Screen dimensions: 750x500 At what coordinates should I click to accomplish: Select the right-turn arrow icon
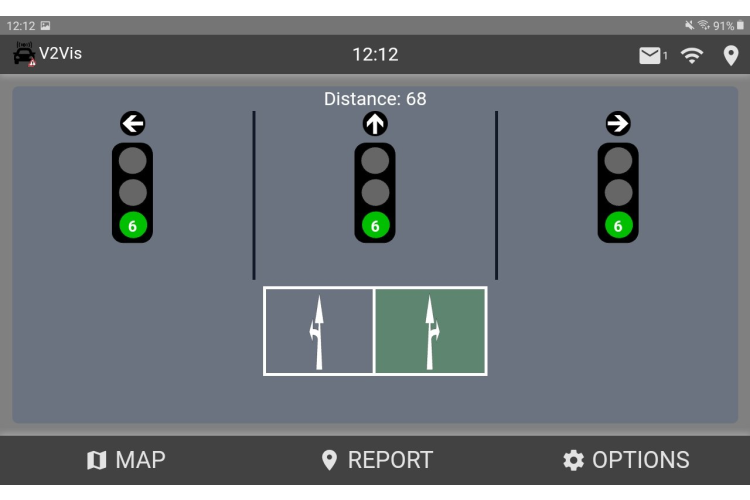click(x=618, y=123)
